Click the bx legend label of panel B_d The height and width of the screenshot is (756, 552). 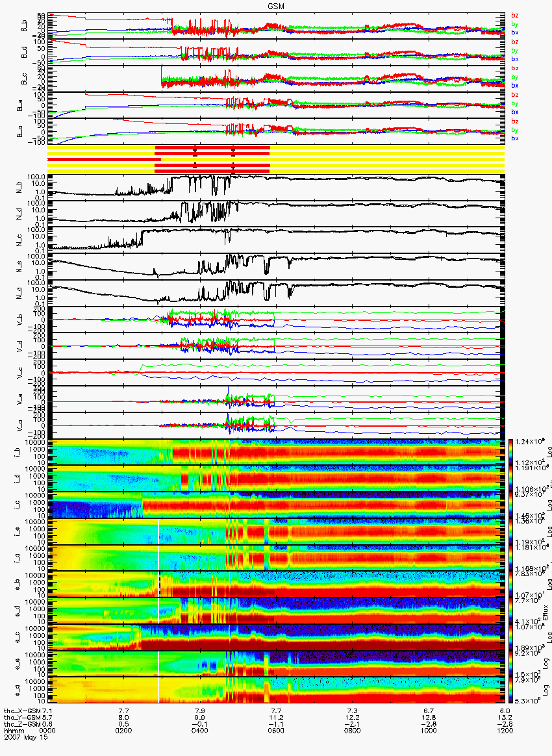point(515,59)
